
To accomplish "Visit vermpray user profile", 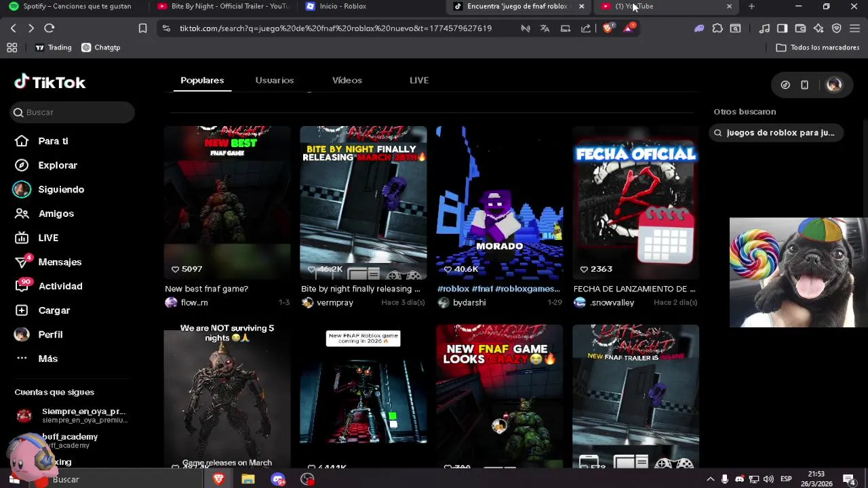I will 328,302.
